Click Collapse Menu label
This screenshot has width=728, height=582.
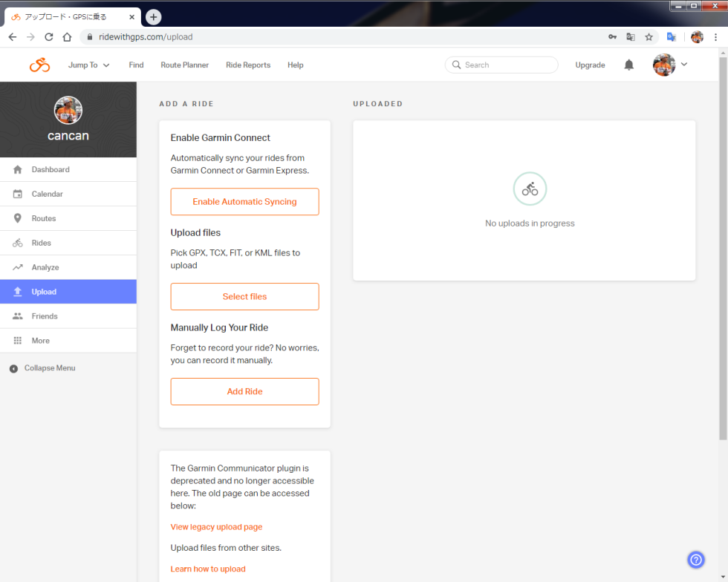pos(50,368)
